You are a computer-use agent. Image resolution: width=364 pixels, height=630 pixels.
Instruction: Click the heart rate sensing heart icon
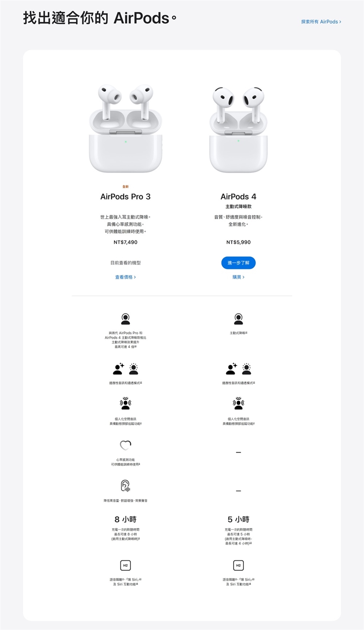pos(126,445)
